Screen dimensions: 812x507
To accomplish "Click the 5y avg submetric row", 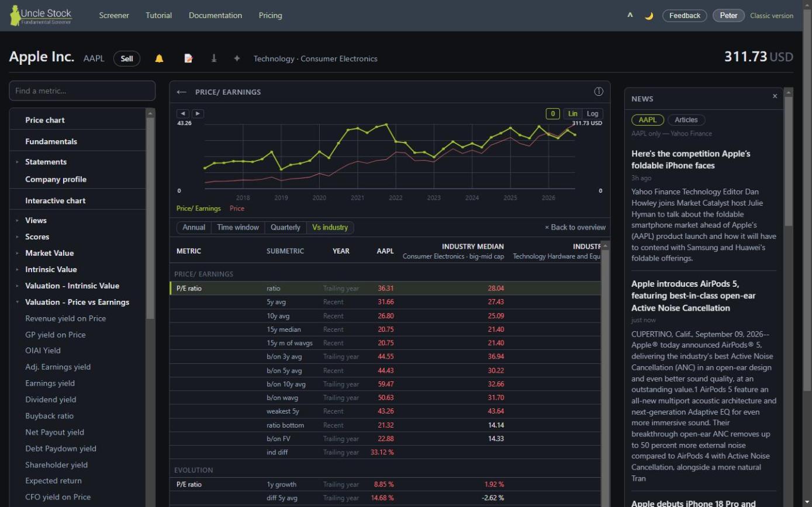I will pos(385,302).
